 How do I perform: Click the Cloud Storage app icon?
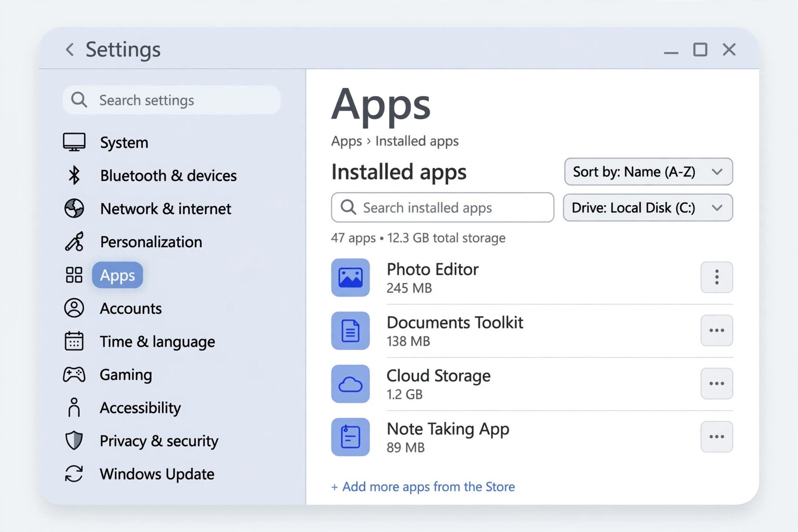[x=351, y=384]
